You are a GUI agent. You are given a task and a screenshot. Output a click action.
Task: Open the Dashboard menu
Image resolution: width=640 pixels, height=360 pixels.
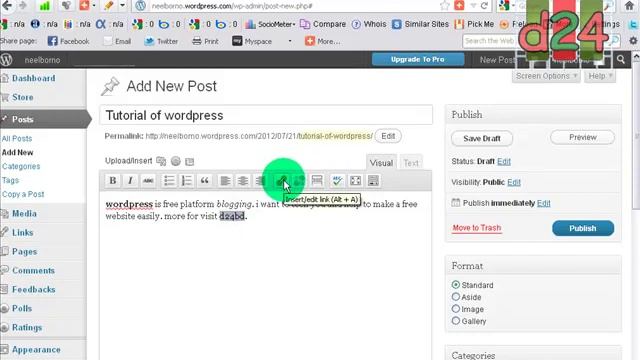click(x=33, y=78)
